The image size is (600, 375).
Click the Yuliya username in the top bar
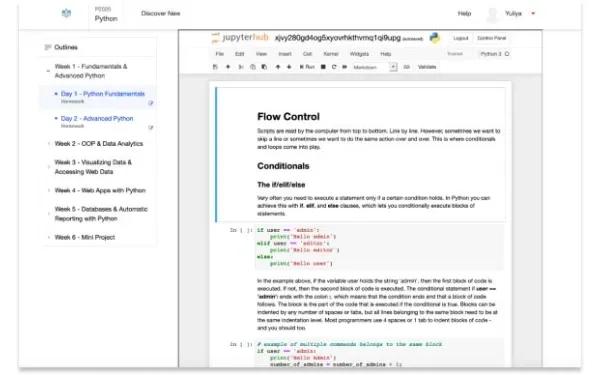[x=514, y=13]
